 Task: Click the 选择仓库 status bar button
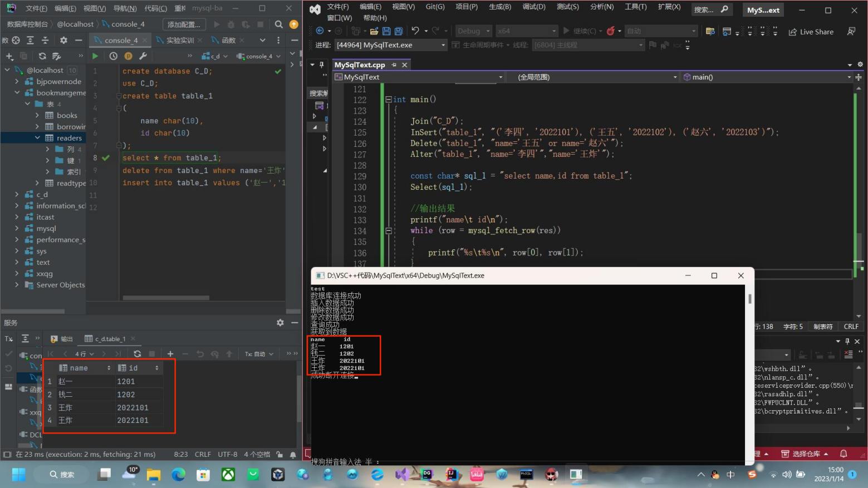[805, 454]
